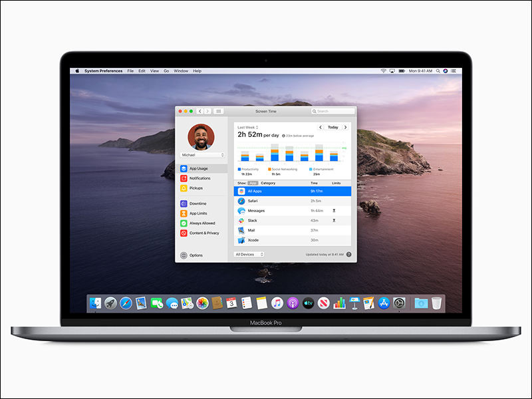Go to previous period arrow
The width and height of the screenshot is (532, 399).
321,127
